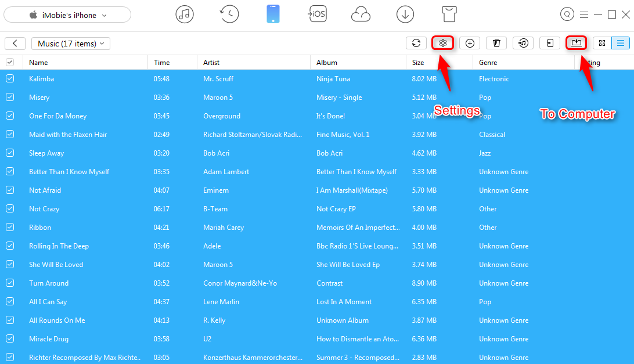
Task: Open the move to iOS icon
Action: 318,14
